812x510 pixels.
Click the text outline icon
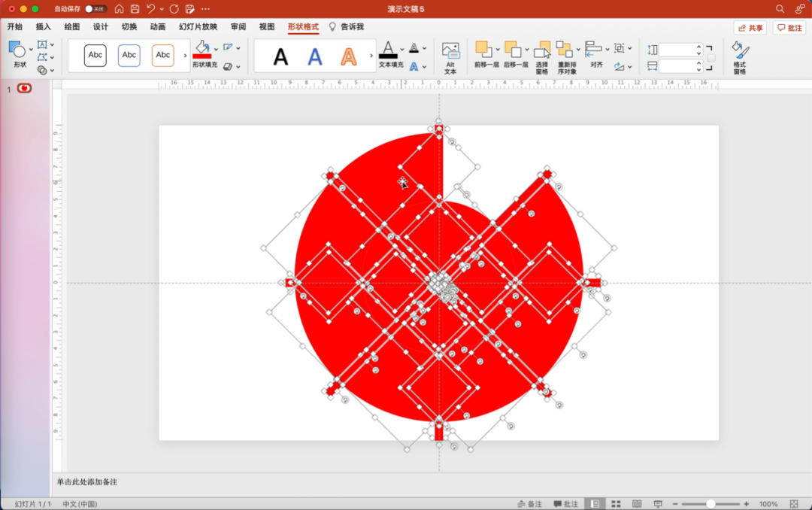click(x=414, y=47)
